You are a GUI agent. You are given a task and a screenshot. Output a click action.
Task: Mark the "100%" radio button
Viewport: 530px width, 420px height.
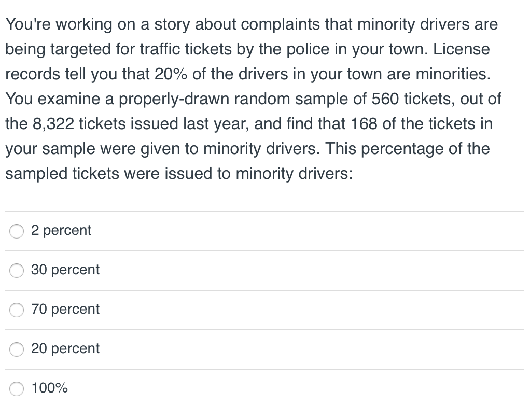tap(17, 389)
